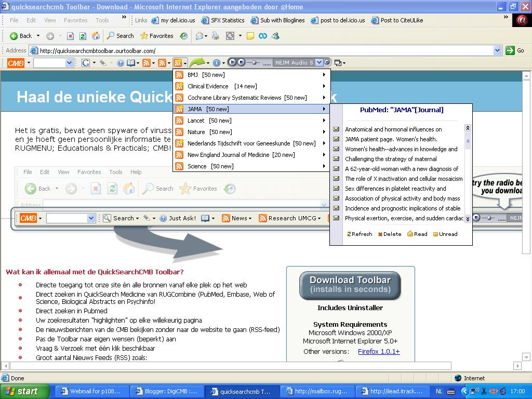The width and height of the screenshot is (532, 399).
Task: Open the 'my del.icio.us' Links bar shortcut
Action: point(173,20)
